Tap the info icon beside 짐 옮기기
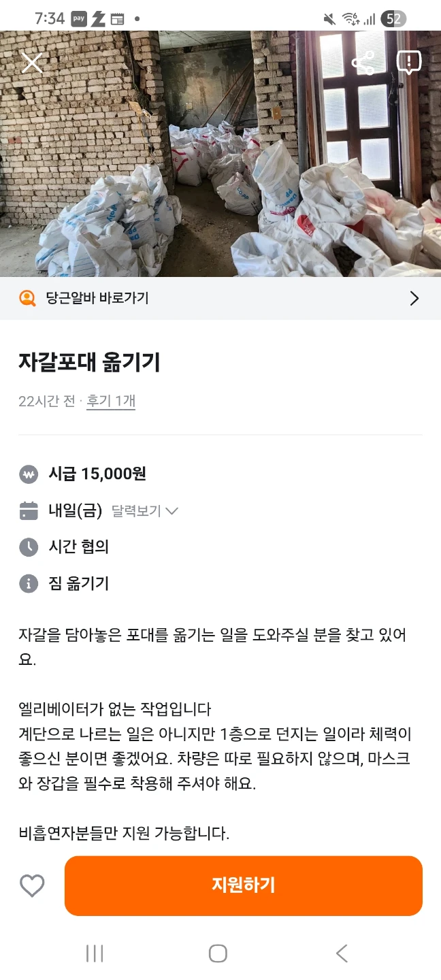This screenshot has width=441, height=980. coord(29,584)
